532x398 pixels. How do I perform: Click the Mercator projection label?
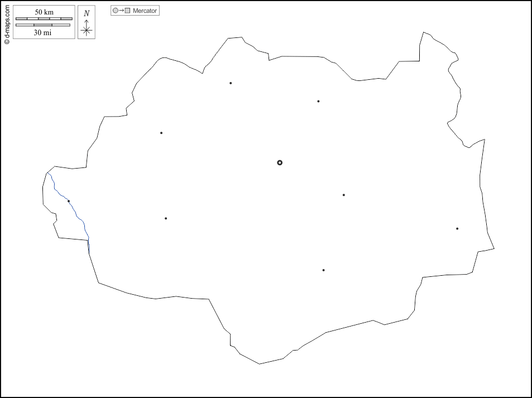pos(145,11)
